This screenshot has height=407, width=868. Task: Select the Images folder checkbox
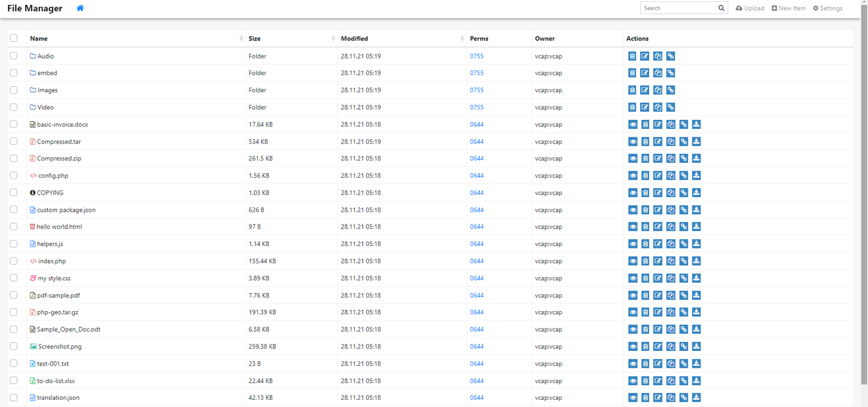(14, 90)
